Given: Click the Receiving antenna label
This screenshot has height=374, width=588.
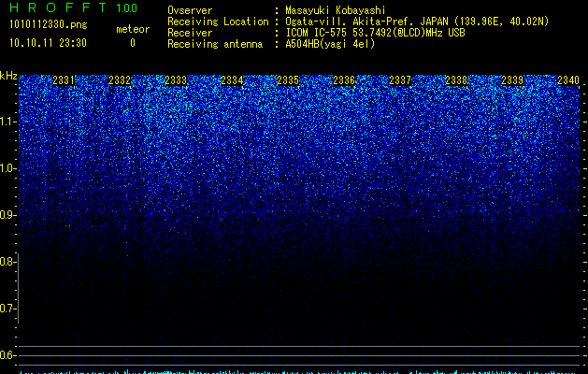Looking at the screenshot, I should pos(215,44).
